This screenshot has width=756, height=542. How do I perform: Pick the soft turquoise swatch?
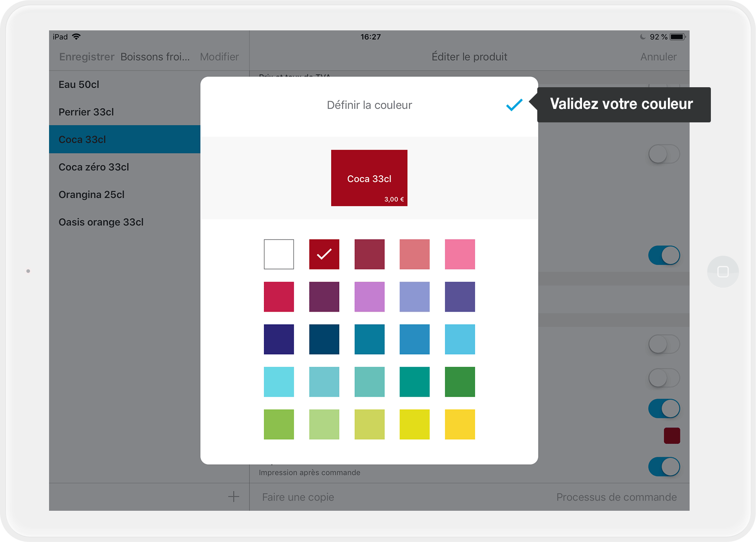point(369,382)
